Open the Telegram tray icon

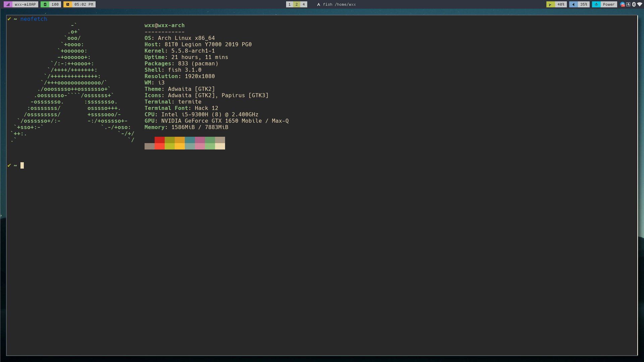623,4
